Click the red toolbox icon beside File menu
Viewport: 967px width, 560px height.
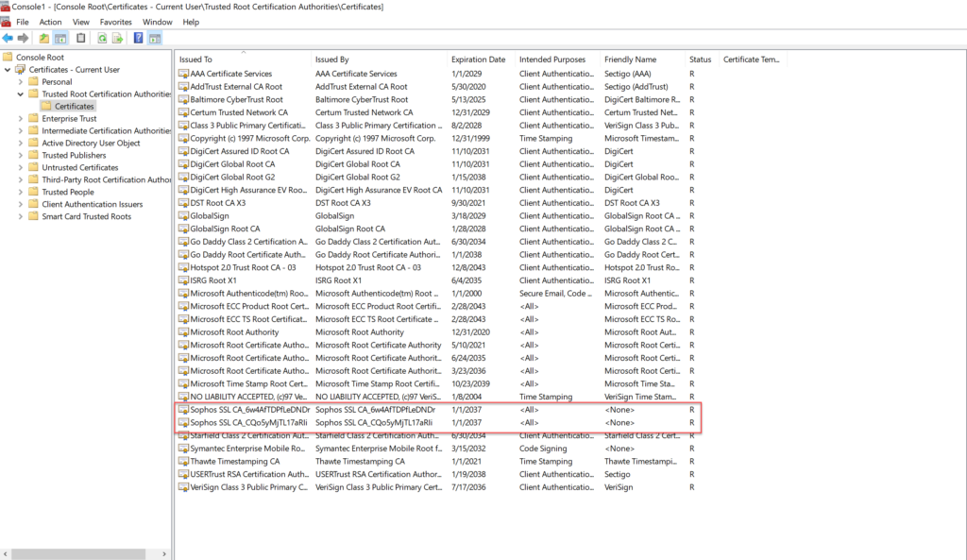pos(6,23)
